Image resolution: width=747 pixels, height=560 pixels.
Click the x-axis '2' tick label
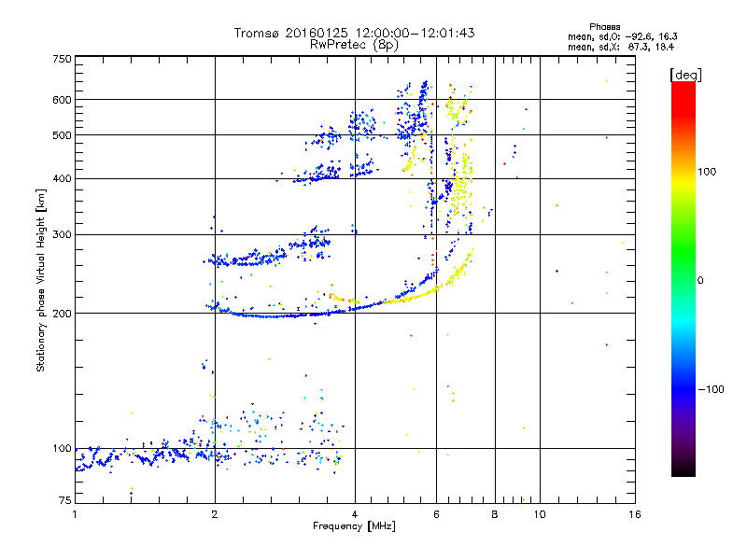pyautogui.click(x=215, y=514)
